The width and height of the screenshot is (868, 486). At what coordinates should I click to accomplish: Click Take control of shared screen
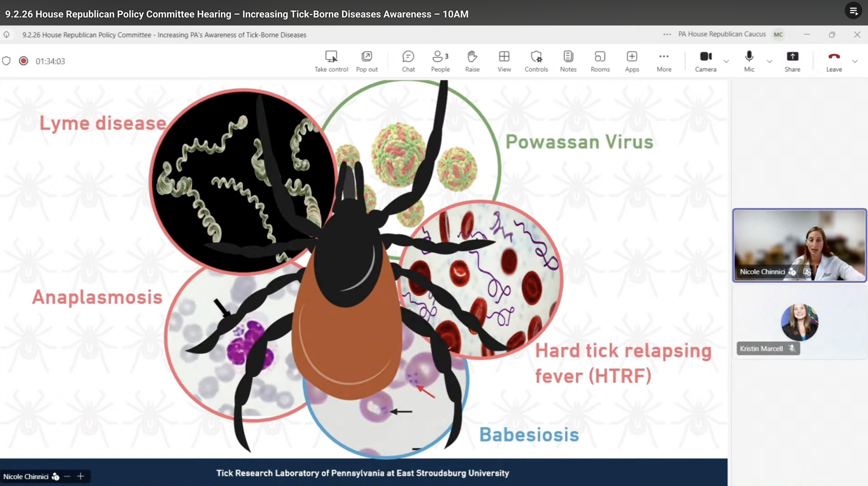point(331,61)
